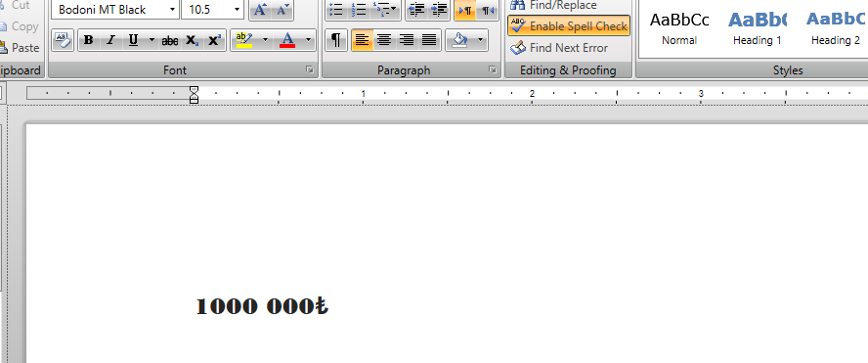
Task: Open the underline style dropdown arrow
Action: pyautogui.click(x=152, y=40)
